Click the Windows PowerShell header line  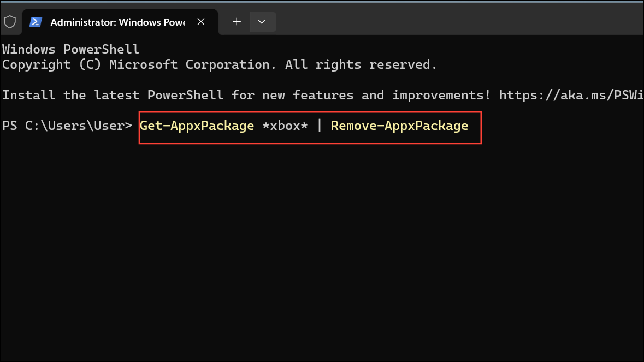tap(70, 49)
